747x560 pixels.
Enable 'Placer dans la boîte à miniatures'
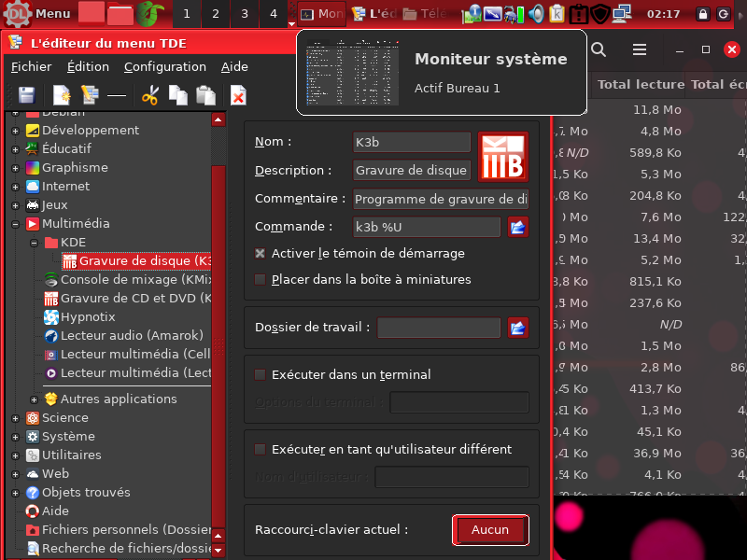261,279
